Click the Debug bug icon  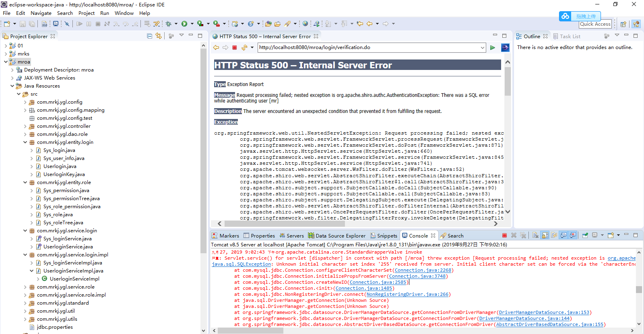click(169, 24)
